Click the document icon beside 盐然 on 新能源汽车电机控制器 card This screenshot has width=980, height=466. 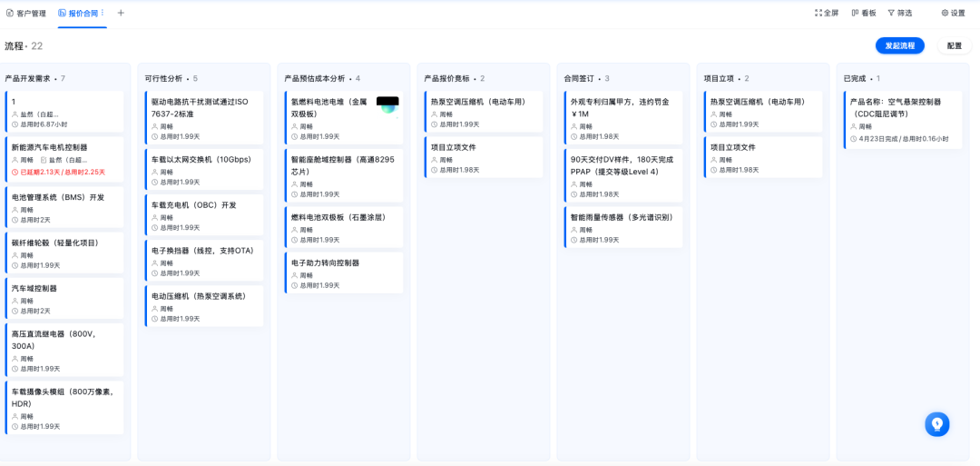[44, 160]
